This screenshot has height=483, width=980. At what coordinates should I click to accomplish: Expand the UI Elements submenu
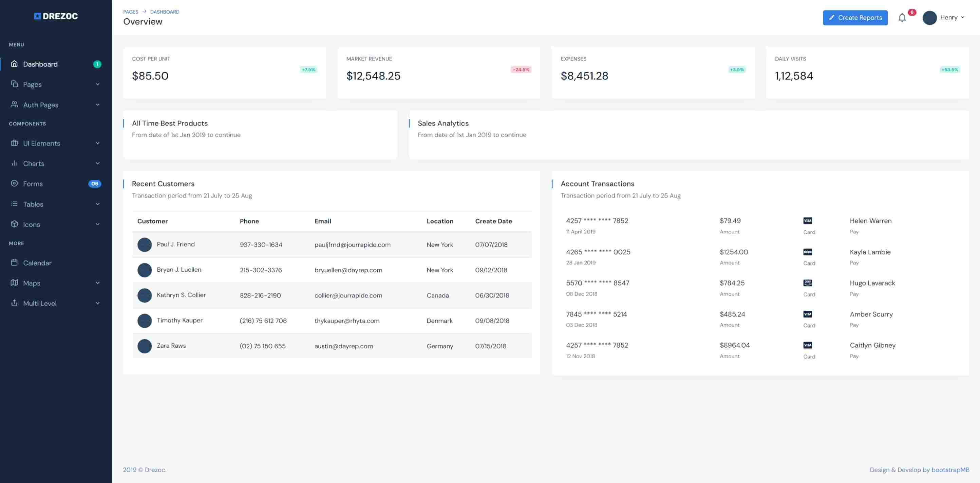(x=97, y=143)
